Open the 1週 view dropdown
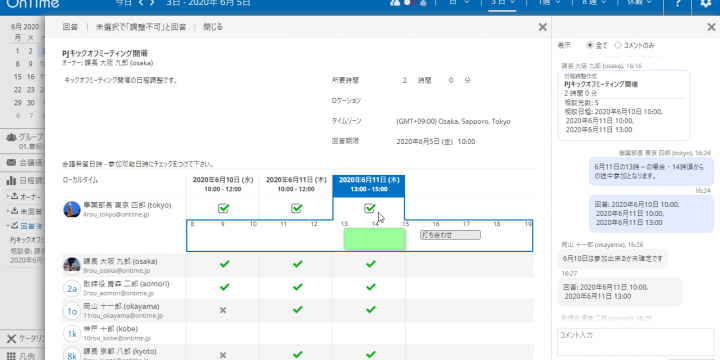This screenshot has height=360, width=720. pyautogui.click(x=549, y=2)
